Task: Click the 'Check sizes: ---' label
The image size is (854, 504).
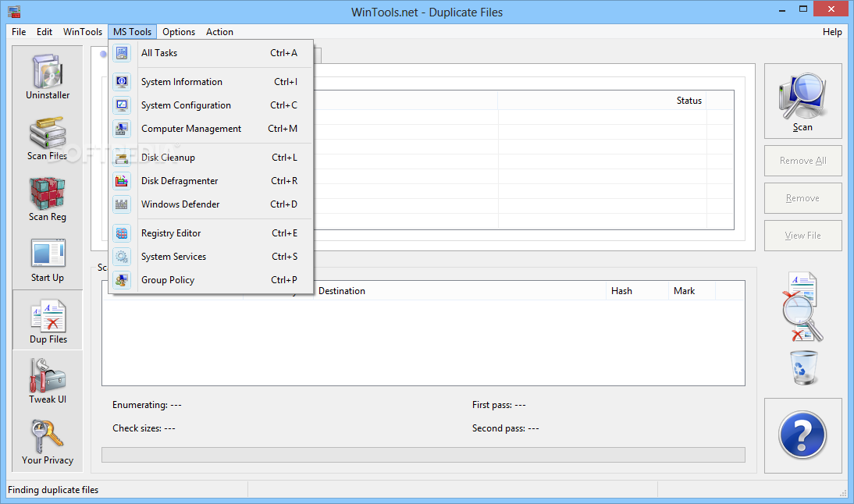Action: pos(144,428)
